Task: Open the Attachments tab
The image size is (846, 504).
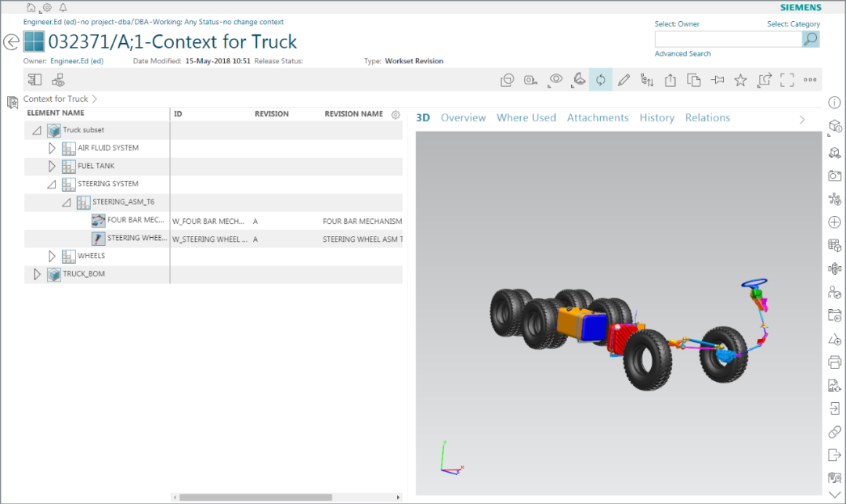Action: (x=598, y=117)
